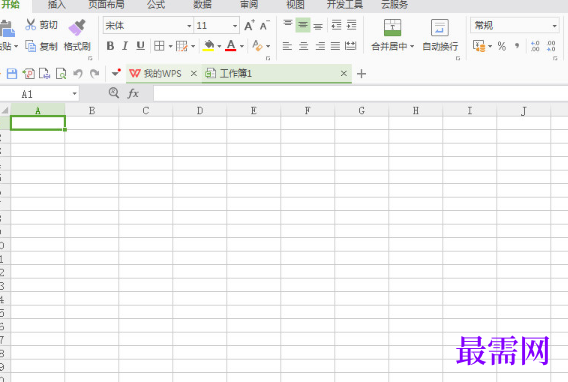This screenshot has height=382, width=568.
Task: Open borders dropdown arrow
Action: coord(170,46)
